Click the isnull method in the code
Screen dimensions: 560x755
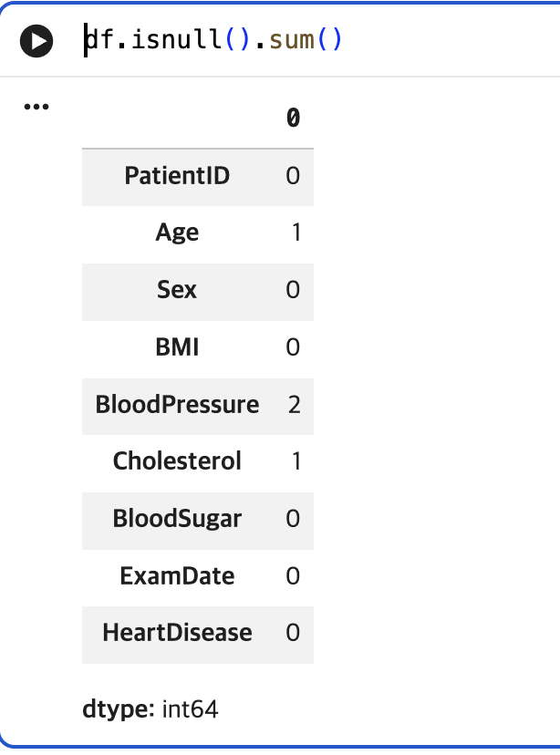coord(177,39)
